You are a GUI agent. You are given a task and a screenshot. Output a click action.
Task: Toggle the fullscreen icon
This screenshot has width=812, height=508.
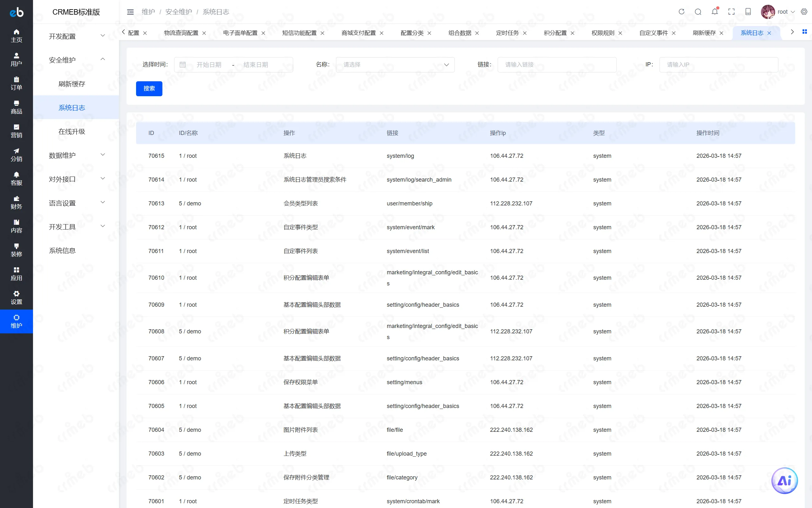[731, 12]
